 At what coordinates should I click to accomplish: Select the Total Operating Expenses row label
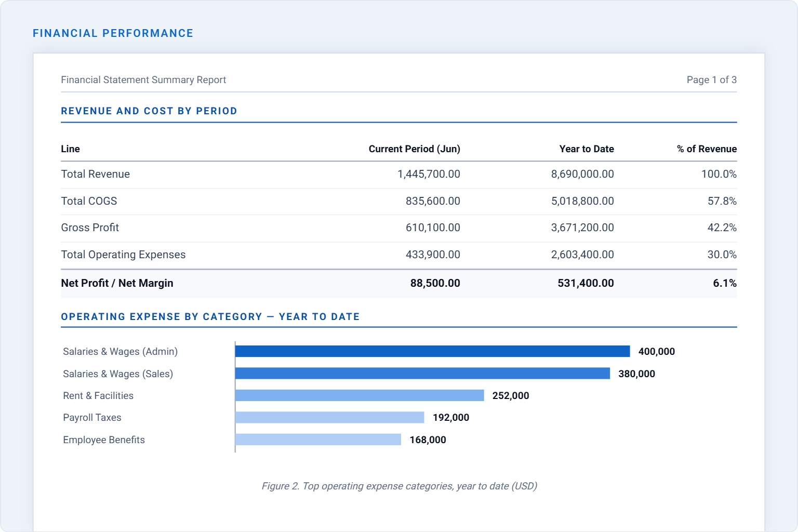(x=123, y=255)
